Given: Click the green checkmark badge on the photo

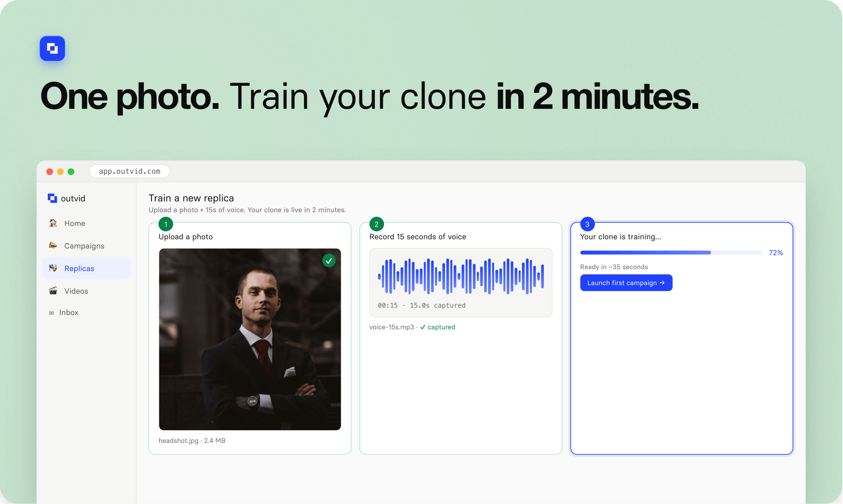Looking at the screenshot, I should [329, 261].
